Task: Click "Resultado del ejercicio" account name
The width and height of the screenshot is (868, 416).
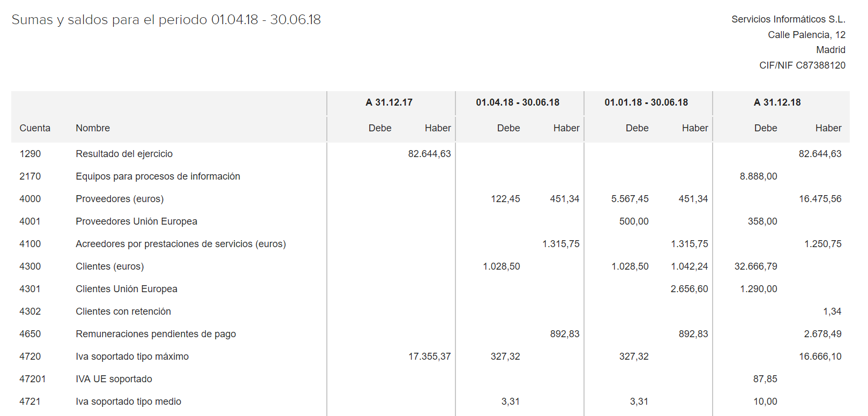Action: coord(124,154)
